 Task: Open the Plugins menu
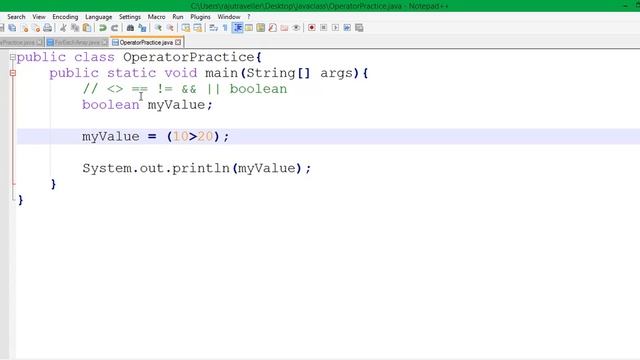click(x=200, y=17)
